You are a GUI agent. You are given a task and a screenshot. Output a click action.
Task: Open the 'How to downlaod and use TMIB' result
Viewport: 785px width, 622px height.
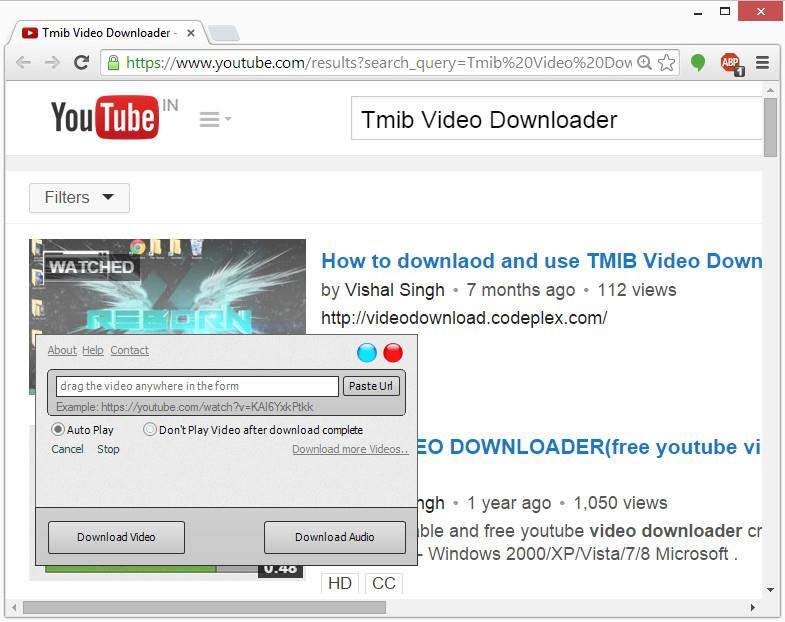tap(542, 261)
